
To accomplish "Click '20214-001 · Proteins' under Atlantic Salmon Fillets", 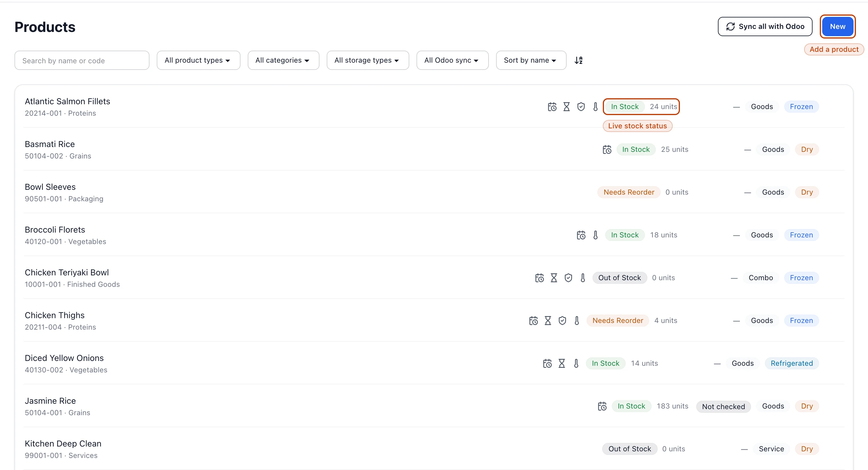I will point(60,114).
